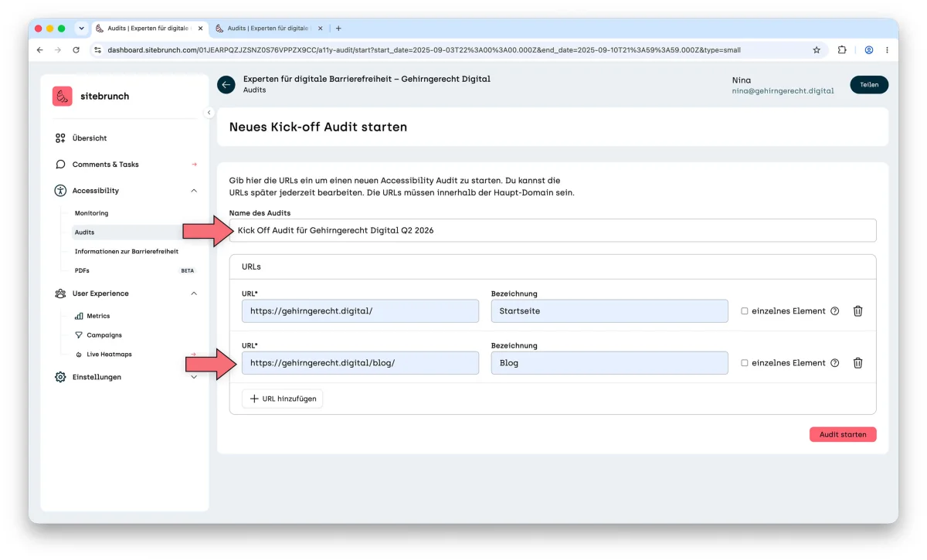The height and width of the screenshot is (560, 927).
Task: Check einzelnes Element for Blog row
Action: 745,363
